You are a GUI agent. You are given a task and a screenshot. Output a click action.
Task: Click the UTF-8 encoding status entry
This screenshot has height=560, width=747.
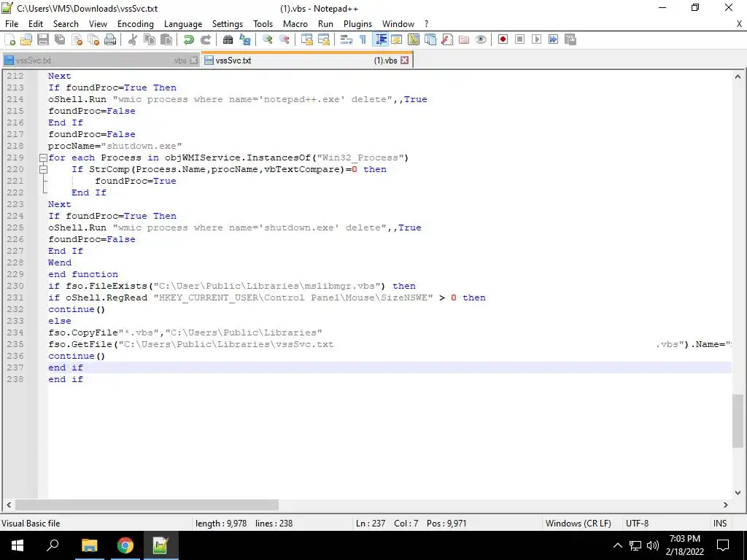click(x=637, y=524)
